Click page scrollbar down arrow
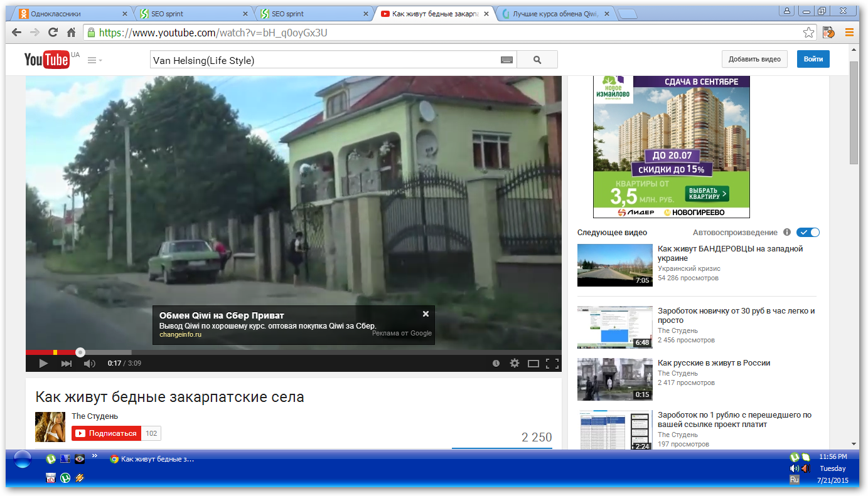This screenshot has height=496, width=868. [854, 443]
